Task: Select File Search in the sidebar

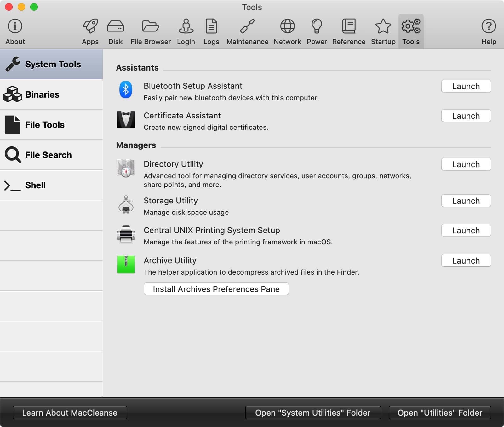Action: 51,155
